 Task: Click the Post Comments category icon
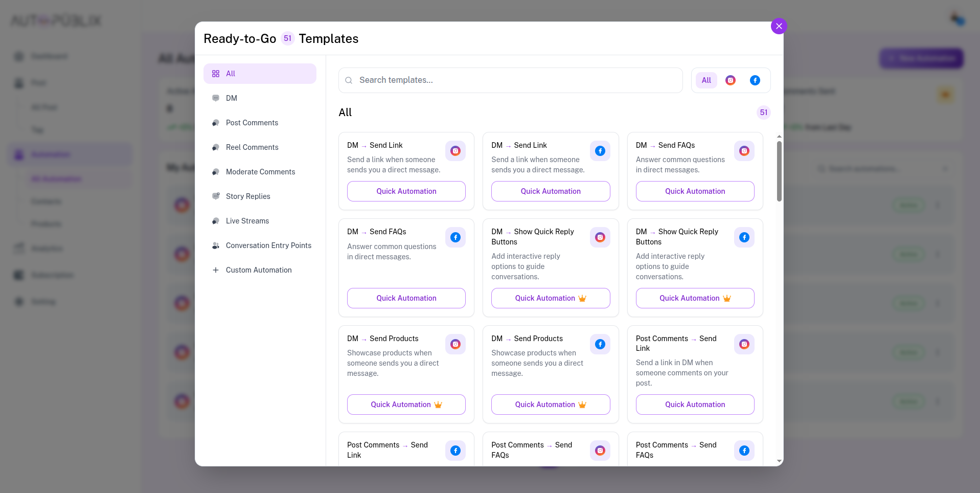(216, 123)
